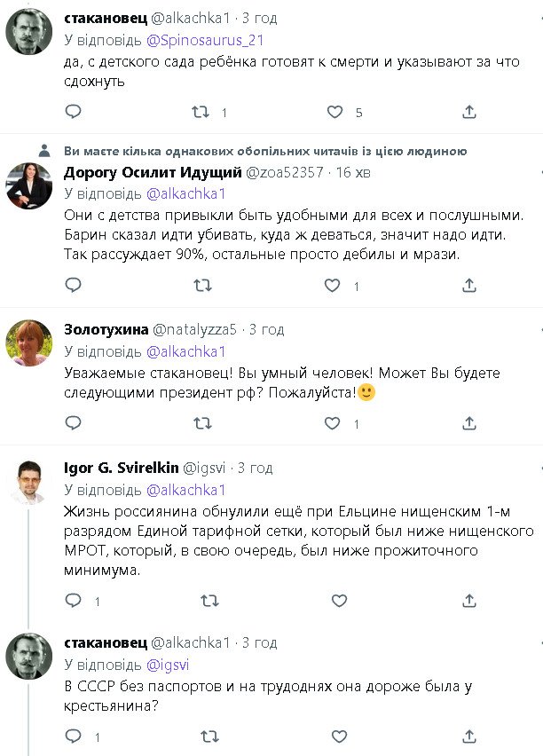Like Igor G. Svirelkin's tweet
Screen dimensions: 543x756
click(x=338, y=601)
